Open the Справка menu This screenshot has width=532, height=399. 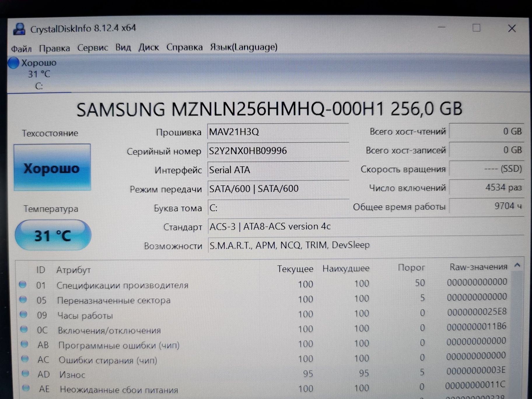point(184,47)
